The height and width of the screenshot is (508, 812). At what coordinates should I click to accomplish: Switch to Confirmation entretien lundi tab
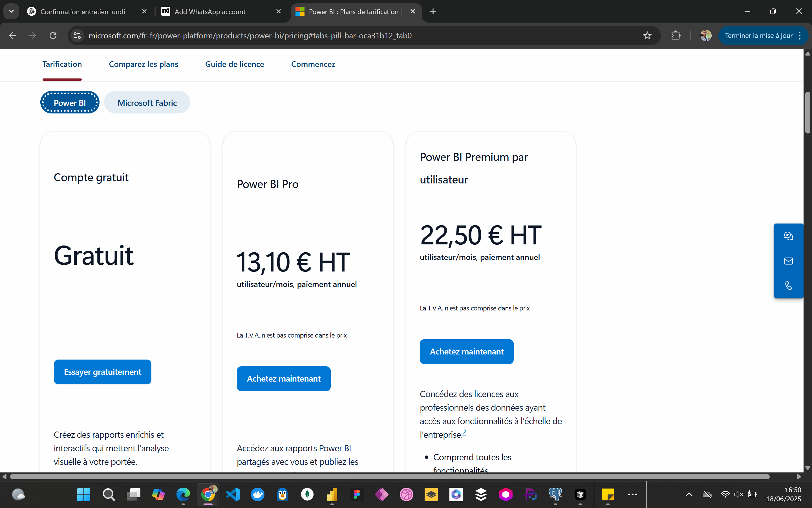click(83, 12)
